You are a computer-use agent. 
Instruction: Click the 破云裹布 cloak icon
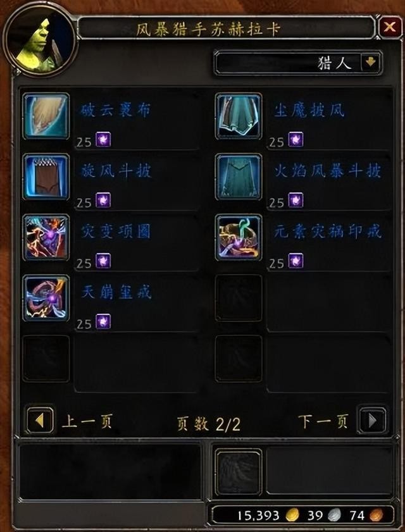click(x=46, y=116)
